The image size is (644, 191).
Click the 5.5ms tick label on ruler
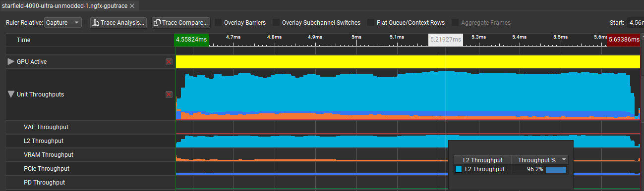[x=560, y=37]
